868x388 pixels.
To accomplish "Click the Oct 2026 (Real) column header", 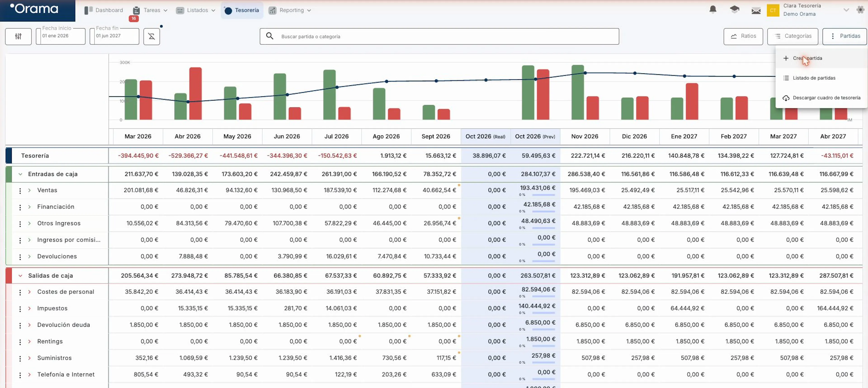I will (486, 136).
